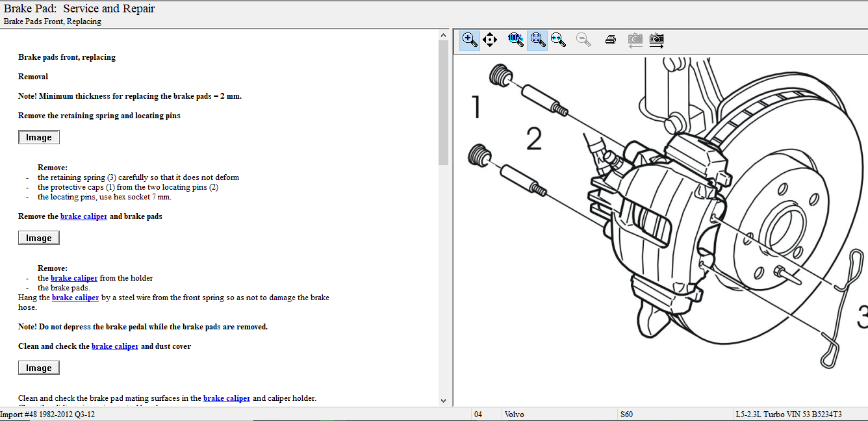868x421 pixels.
Task: Click the greyed zoom out magnifier
Action: pos(583,40)
